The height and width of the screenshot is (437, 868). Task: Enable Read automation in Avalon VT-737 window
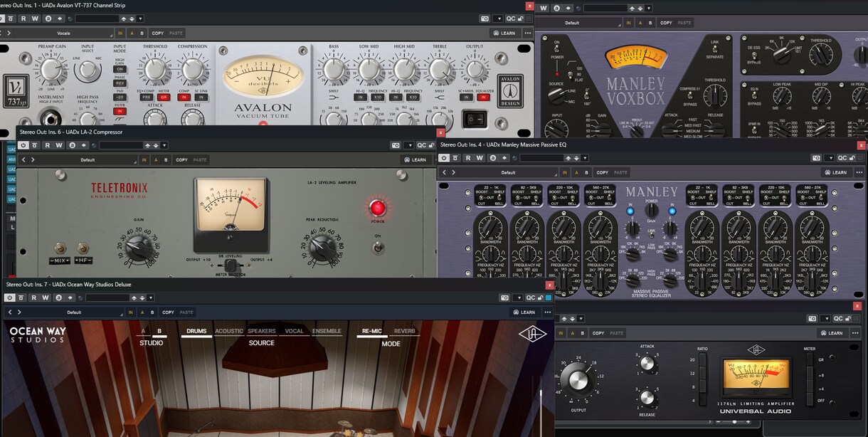coord(23,19)
